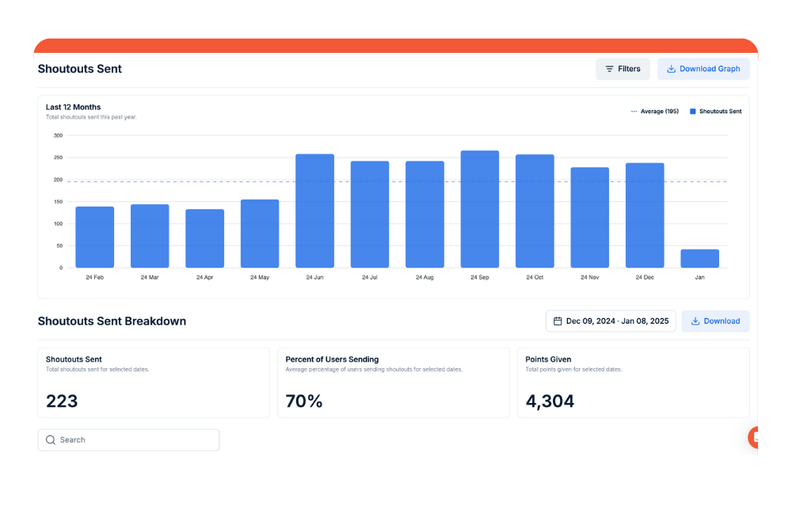Click the magnifying glass icon in the search box

(51, 440)
